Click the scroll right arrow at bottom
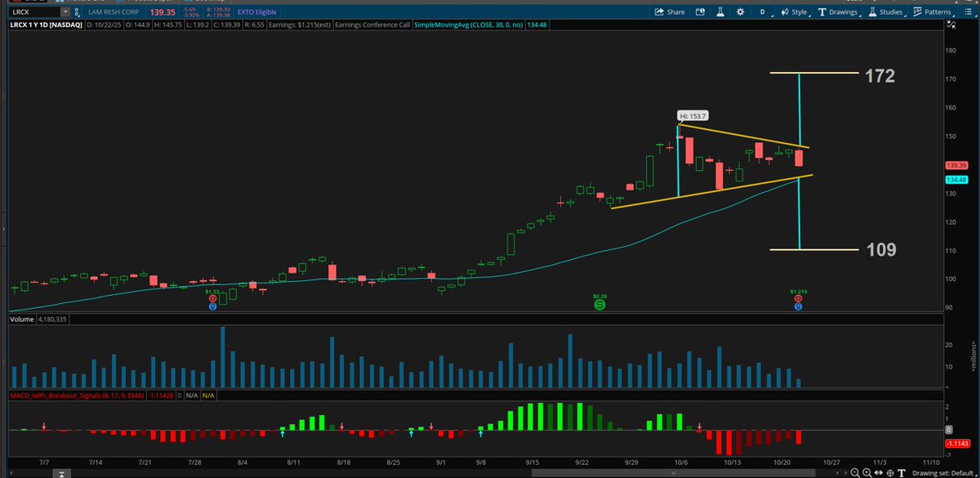 846,472
